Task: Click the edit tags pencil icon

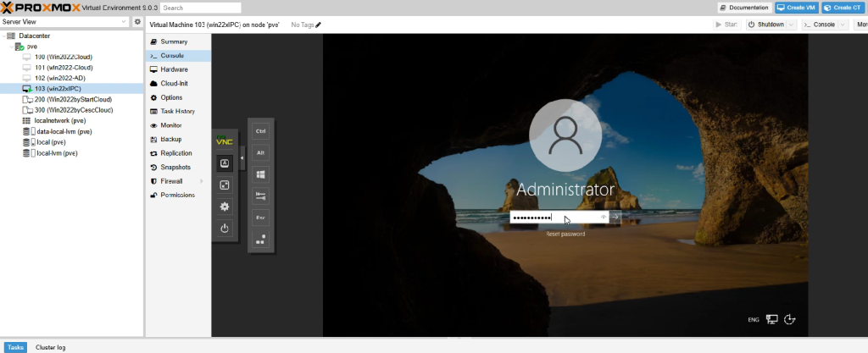Action: (x=319, y=25)
